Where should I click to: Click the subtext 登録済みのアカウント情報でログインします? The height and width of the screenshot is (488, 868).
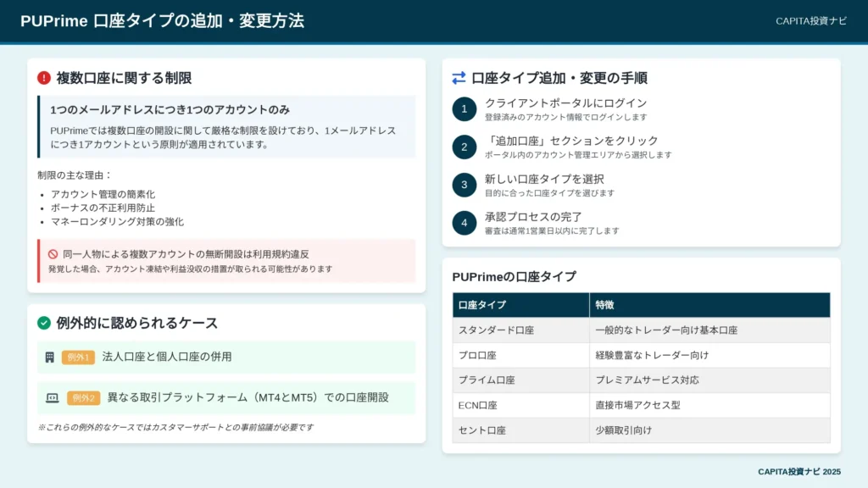coord(565,117)
